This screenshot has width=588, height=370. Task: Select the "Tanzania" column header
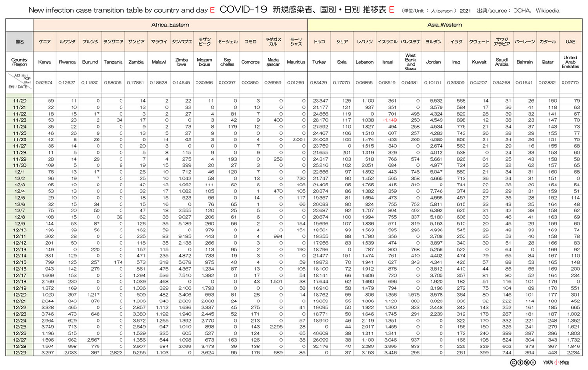coord(113,63)
